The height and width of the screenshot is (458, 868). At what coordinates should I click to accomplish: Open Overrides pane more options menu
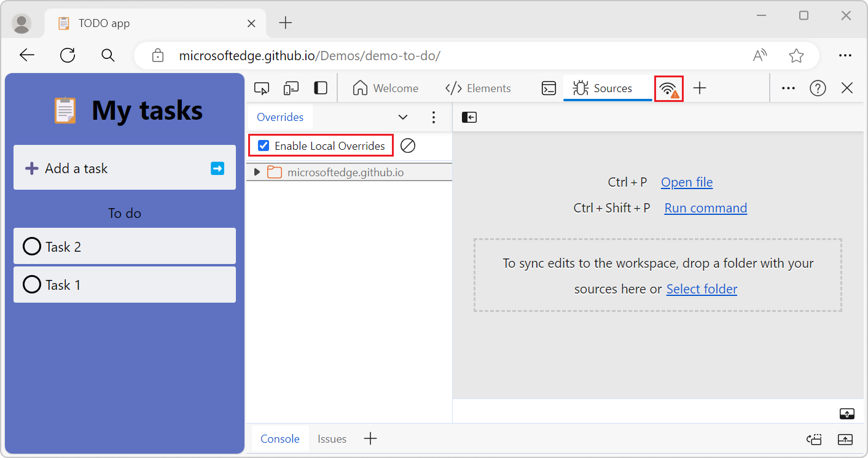(434, 117)
